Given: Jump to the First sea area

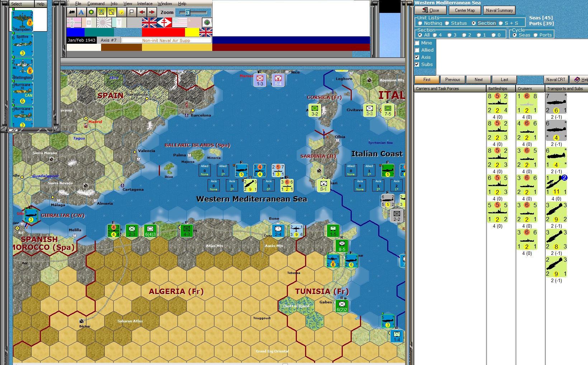Looking at the screenshot, I should tap(427, 80).
